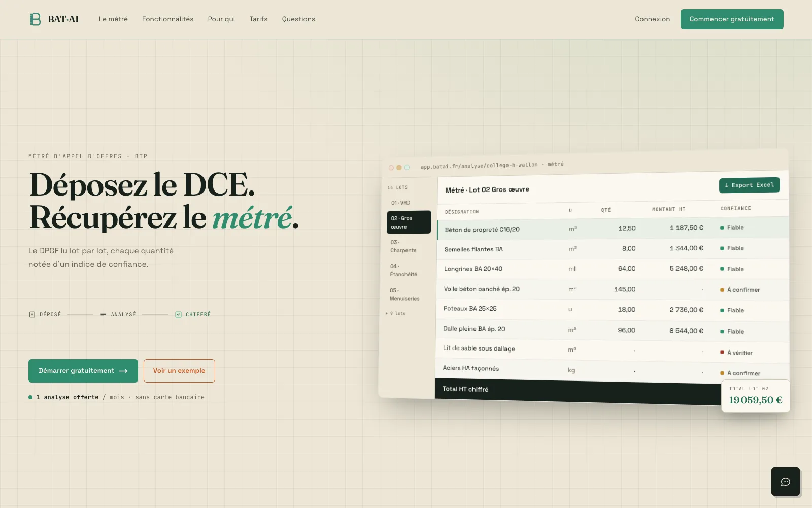Click the 19 059,50 € total amount
The height and width of the screenshot is (508, 812).
(x=756, y=400)
